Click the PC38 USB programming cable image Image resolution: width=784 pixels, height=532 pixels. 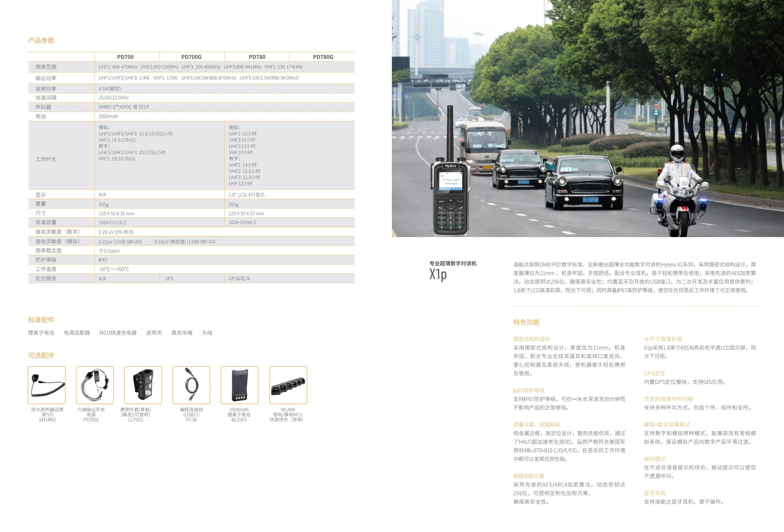point(191,385)
